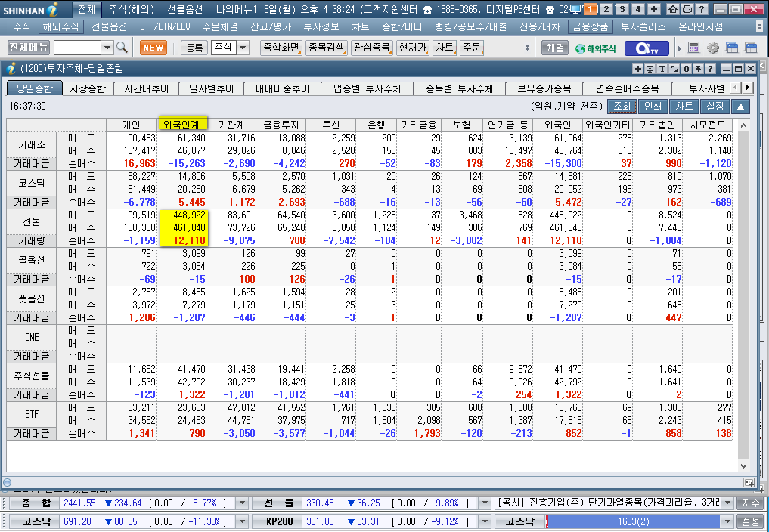The height and width of the screenshot is (532, 769).
Task: Click the 0 icon in window title
Action: [x=686, y=69]
